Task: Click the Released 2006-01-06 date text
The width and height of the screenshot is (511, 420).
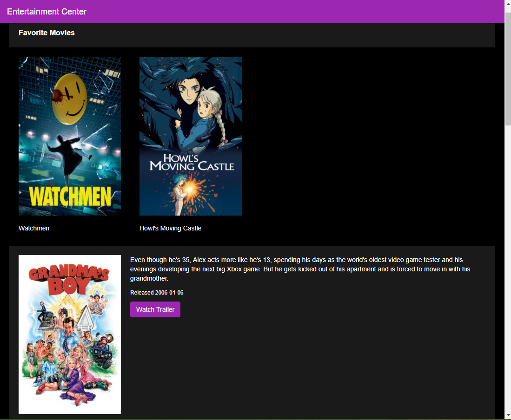Action: pos(157,292)
